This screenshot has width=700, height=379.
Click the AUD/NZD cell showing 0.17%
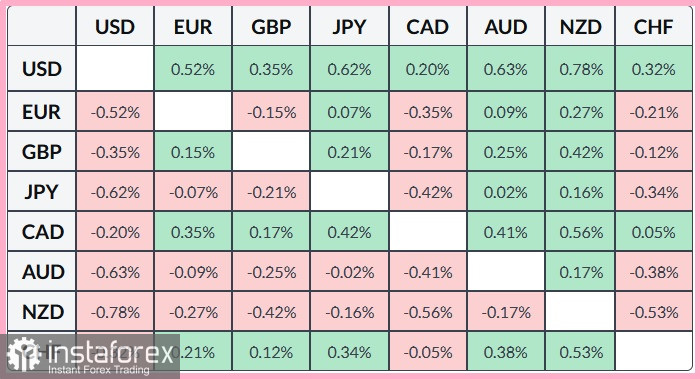(580, 272)
